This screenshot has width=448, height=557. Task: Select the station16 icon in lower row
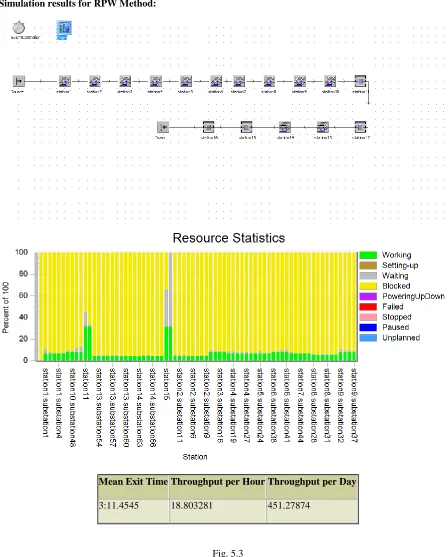point(209,127)
